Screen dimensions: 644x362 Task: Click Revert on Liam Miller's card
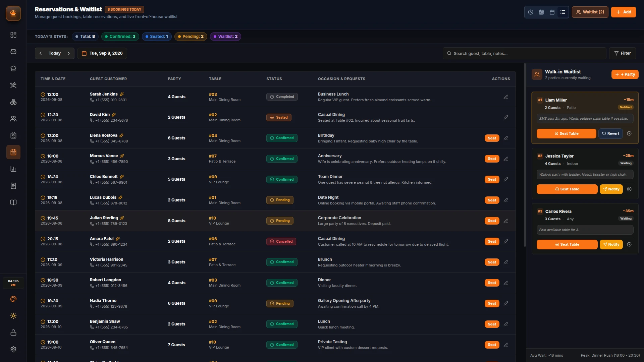(610, 133)
